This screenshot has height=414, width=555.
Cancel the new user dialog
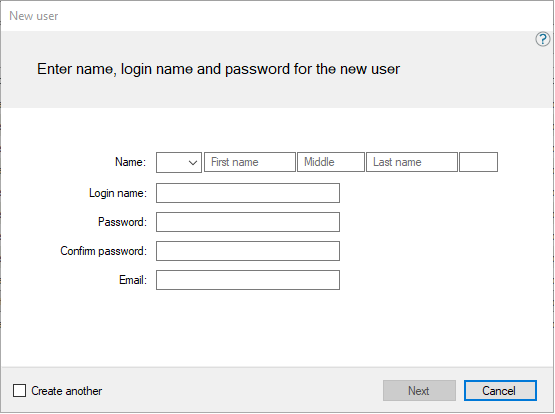click(500, 391)
